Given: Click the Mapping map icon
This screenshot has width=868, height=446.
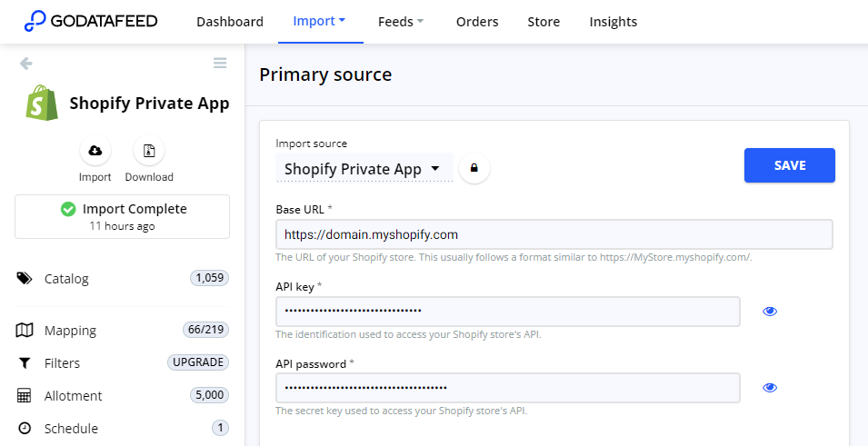Looking at the screenshot, I should tap(25, 331).
